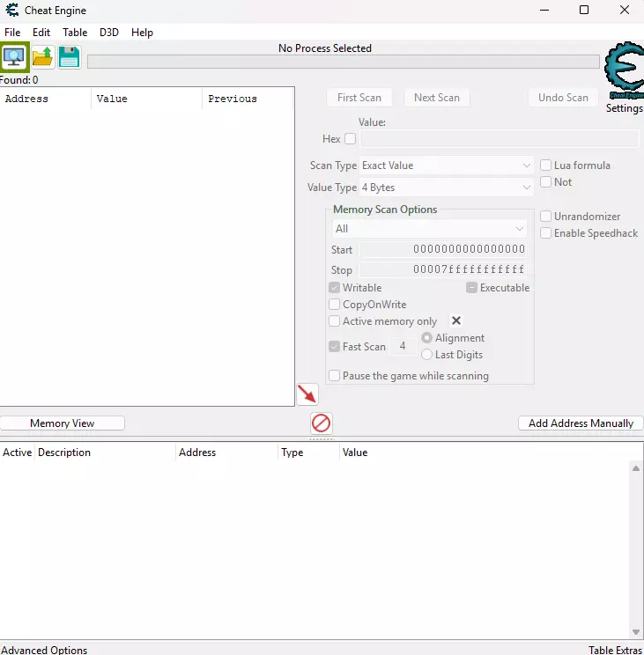Click the Address column header in address table
644x655 pixels.
pyautogui.click(x=227, y=453)
